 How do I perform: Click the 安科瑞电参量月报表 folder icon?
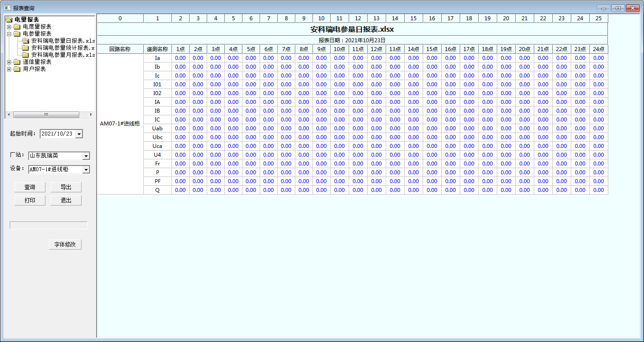point(26,55)
